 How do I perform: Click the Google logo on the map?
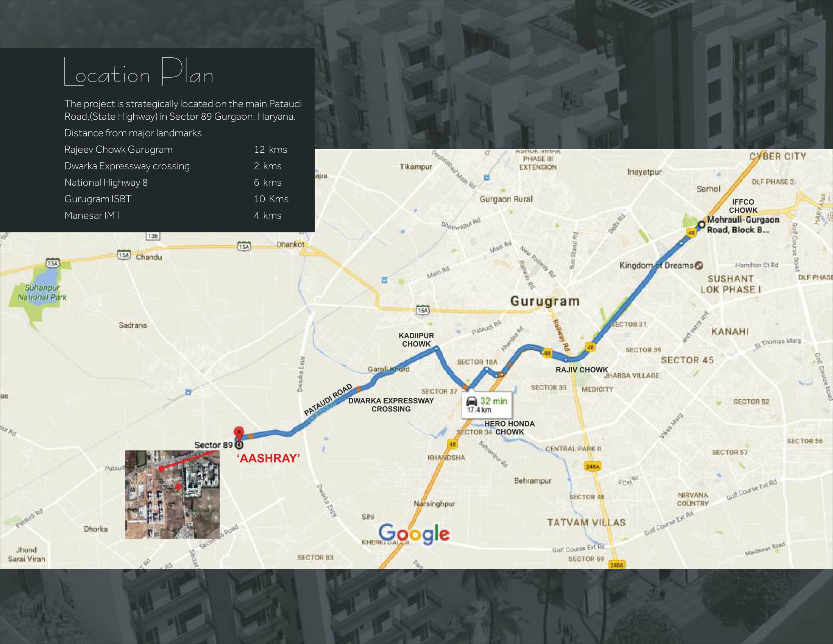pos(414,534)
